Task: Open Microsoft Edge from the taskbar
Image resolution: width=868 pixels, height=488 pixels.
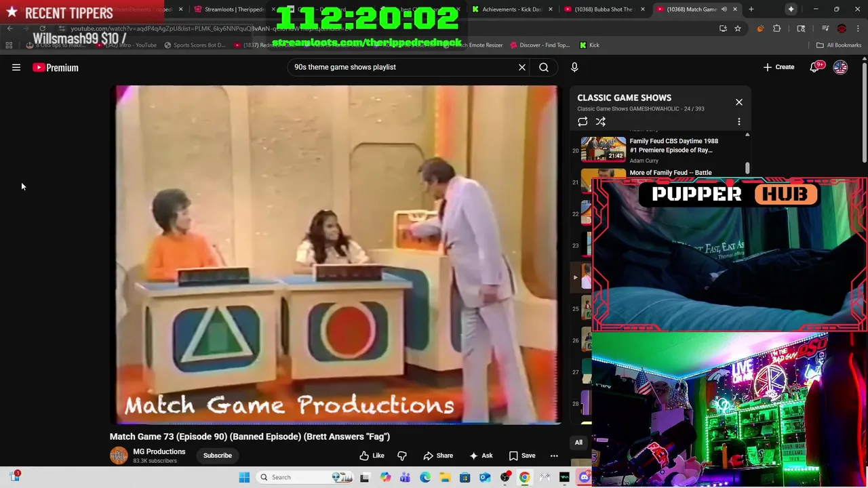Action: click(425, 477)
